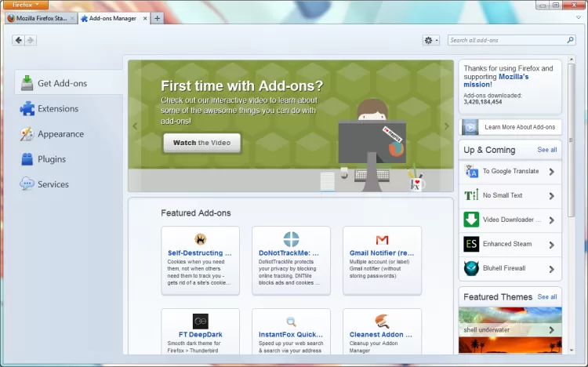Click the scrollbar down arrow

571,351
